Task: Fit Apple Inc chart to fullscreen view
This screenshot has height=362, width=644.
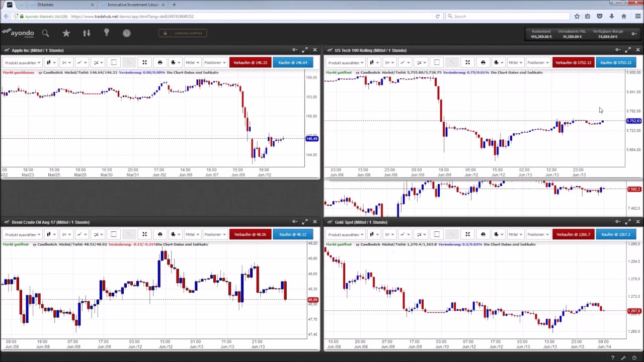Action: tap(144, 62)
